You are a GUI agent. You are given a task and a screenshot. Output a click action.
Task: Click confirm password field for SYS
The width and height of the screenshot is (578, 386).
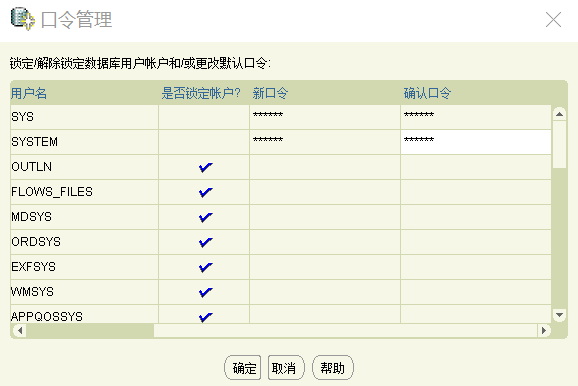click(x=476, y=117)
